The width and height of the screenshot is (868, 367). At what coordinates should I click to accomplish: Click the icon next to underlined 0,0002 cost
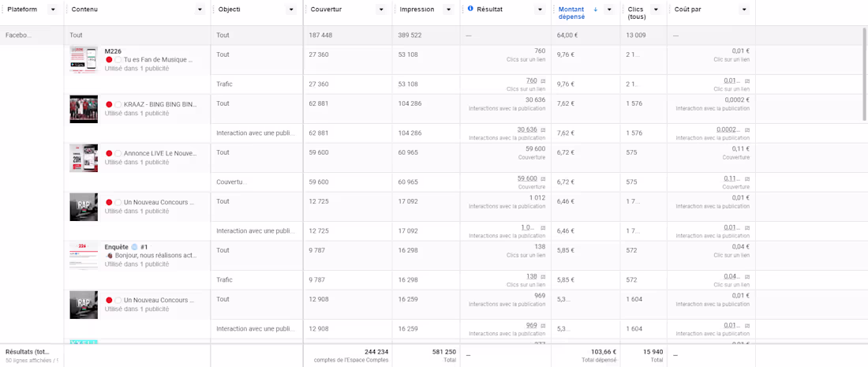(746, 129)
